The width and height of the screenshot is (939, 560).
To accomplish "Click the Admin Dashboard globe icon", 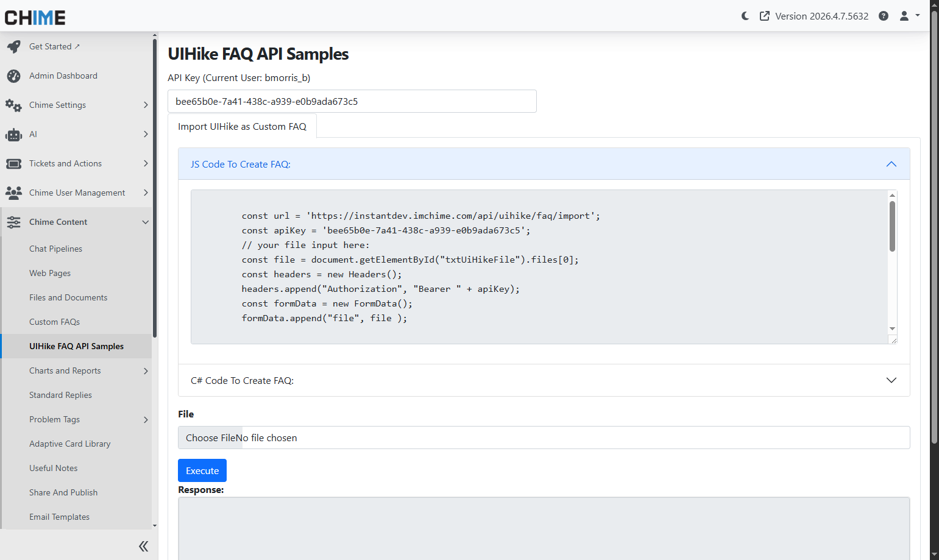I will (x=13, y=76).
